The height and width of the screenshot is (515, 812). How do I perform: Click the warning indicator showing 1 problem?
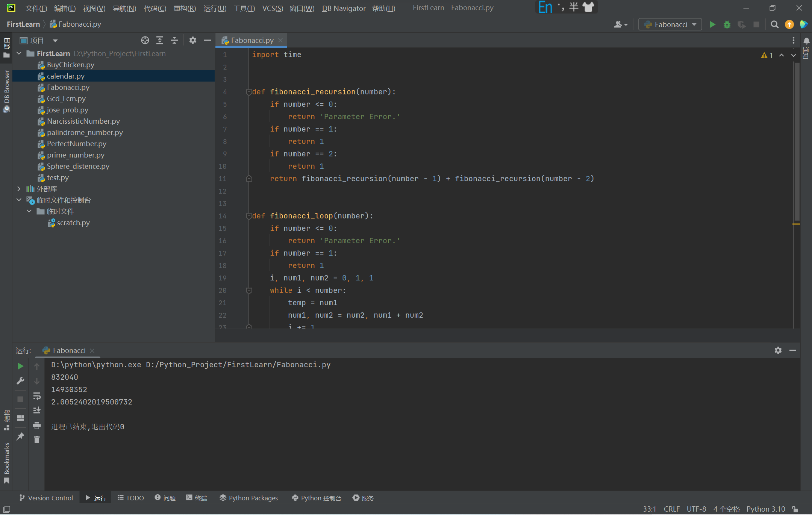(x=767, y=55)
